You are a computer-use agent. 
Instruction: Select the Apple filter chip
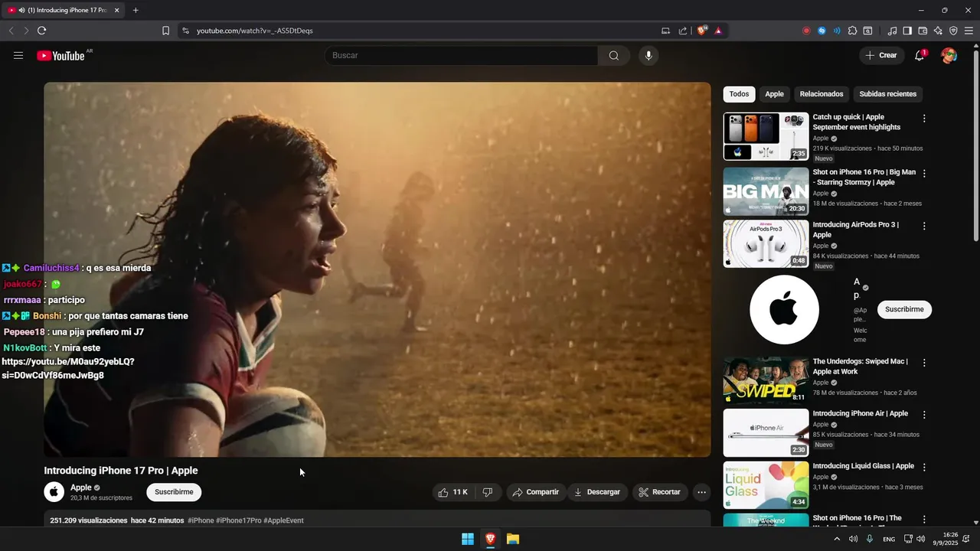click(x=775, y=94)
